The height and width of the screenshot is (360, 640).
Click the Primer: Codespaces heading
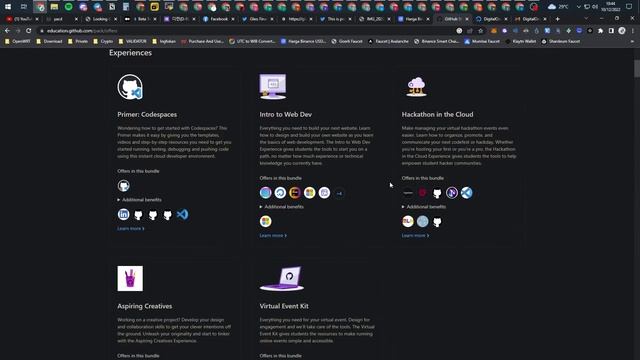147,114
